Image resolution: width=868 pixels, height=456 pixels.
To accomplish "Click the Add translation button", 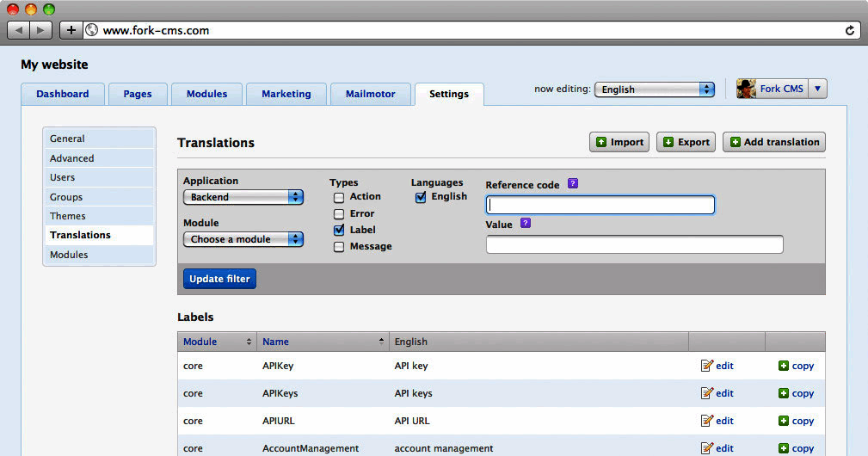I will pos(774,142).
